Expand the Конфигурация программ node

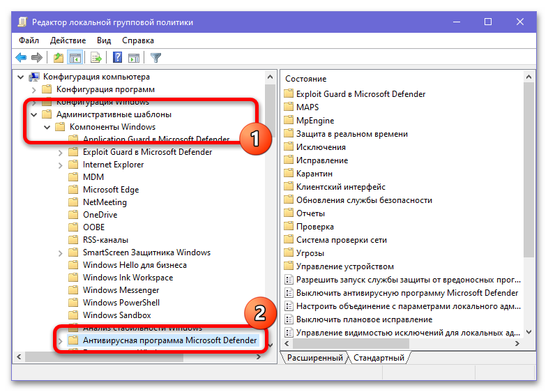(x=34, y=89)
